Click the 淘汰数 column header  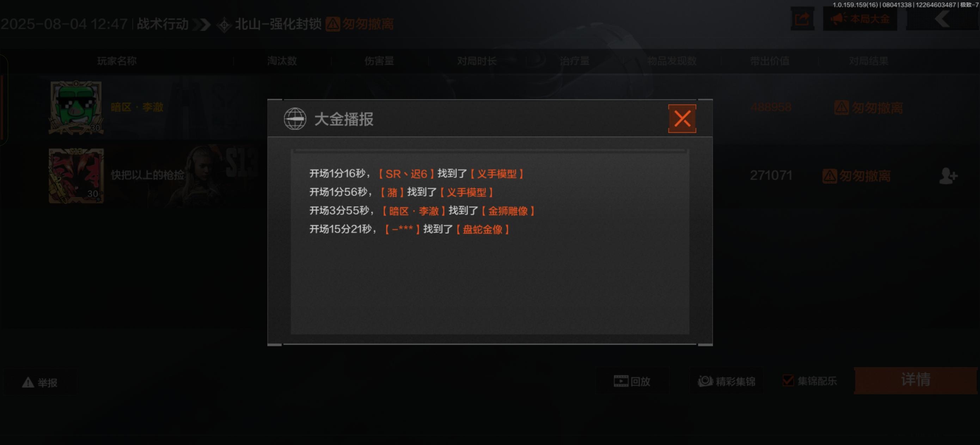282,61
